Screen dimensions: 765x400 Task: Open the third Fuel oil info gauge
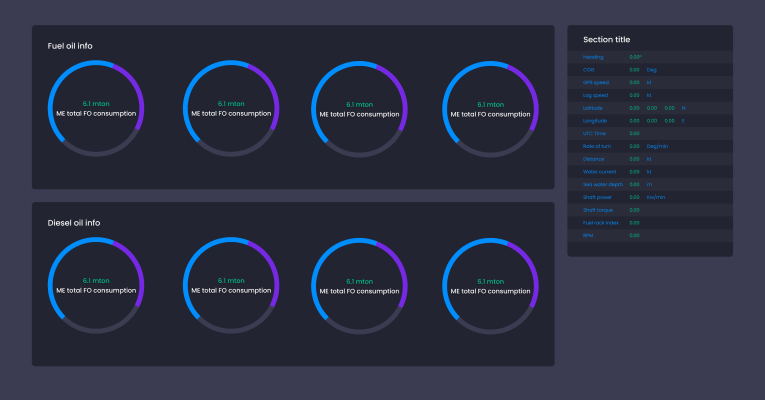click(359, 108)
